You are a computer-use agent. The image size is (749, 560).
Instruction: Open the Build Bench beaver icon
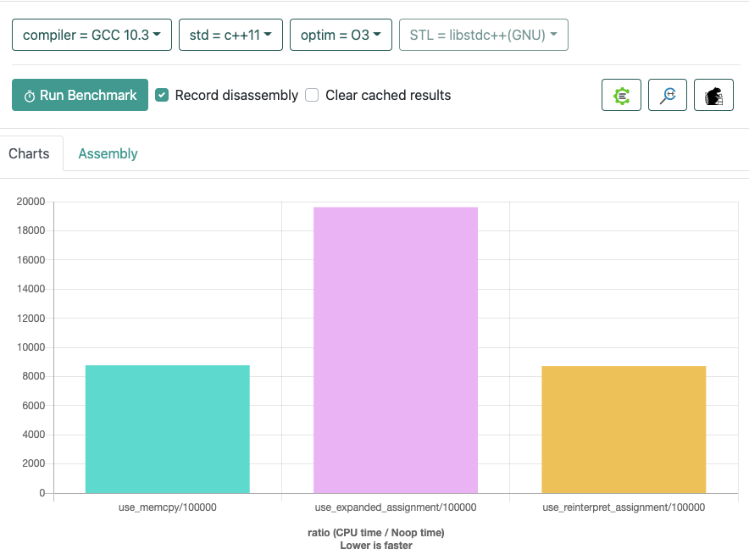(x=713, y=95)
